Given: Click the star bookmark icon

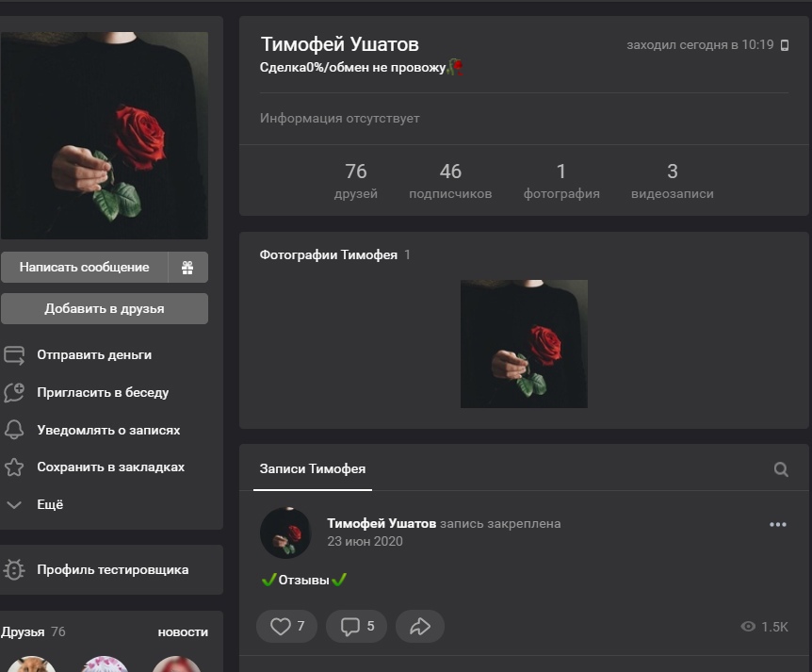Looking at the screenshot, I should (x=14, y=467).
